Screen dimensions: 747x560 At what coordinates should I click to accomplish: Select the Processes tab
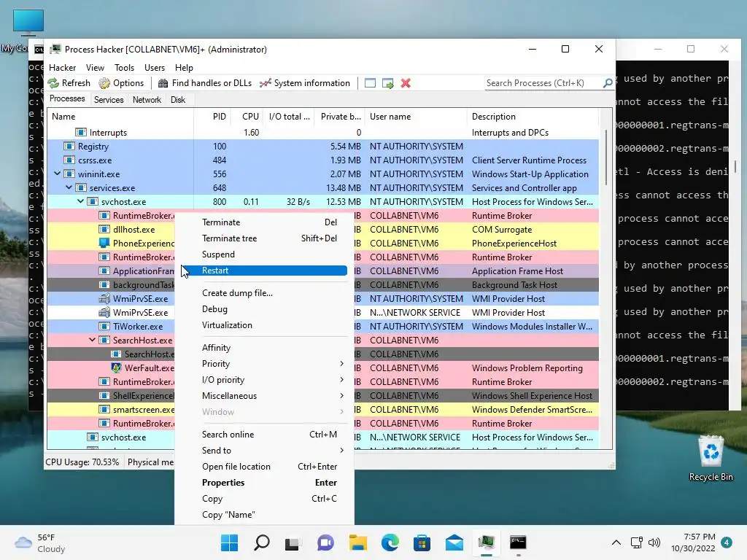click(x=67, y=98)
